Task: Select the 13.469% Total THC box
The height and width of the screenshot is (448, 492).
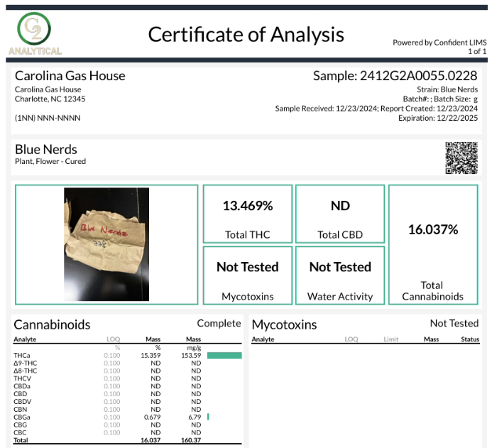Action: pyautogui.click(x=247, y=214)
